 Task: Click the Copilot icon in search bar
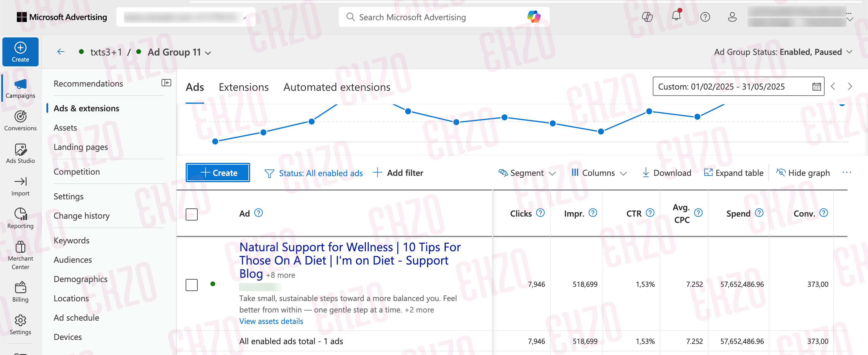pos(534,17)
